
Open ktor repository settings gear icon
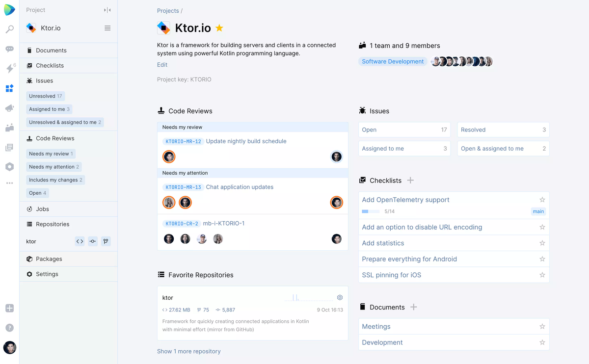coord(340,297)
